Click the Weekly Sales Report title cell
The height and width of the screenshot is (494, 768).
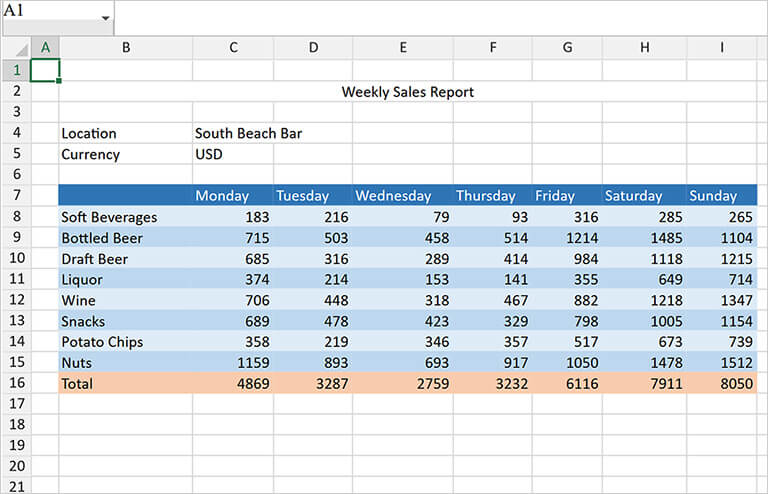[x=407, y=92]
